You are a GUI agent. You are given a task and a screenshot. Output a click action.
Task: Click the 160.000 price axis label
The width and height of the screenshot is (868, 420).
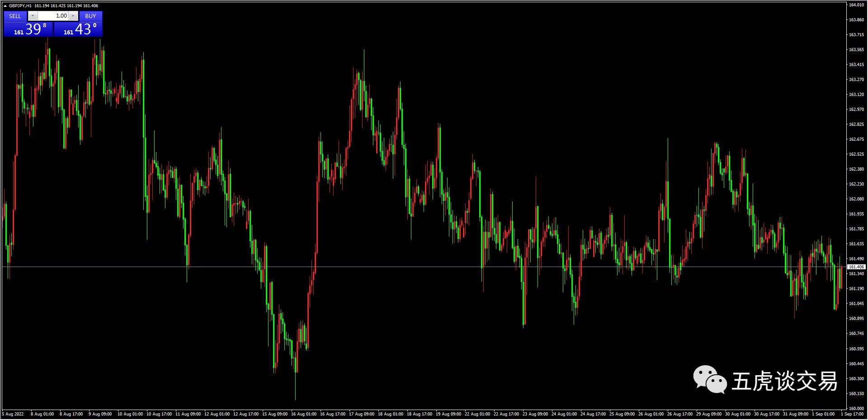[857, 409]
